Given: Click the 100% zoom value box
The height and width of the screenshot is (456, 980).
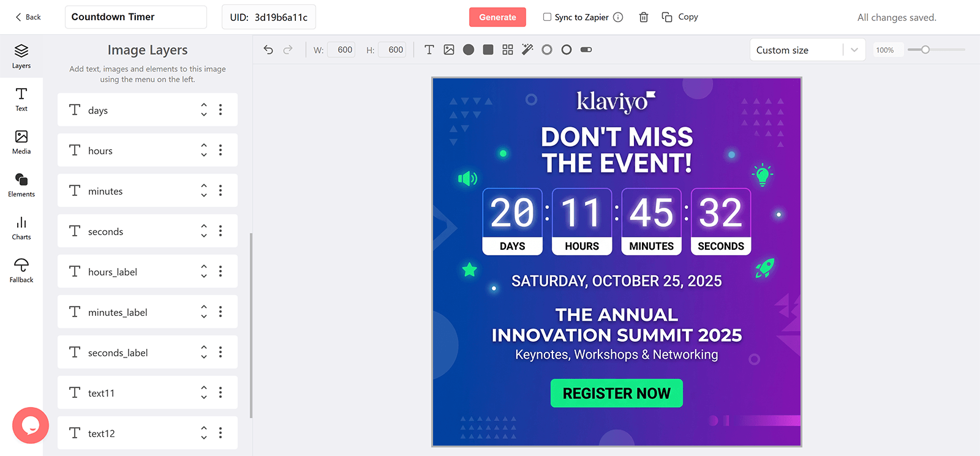Looking at the screenshot, I should click(x=887, y=50).
